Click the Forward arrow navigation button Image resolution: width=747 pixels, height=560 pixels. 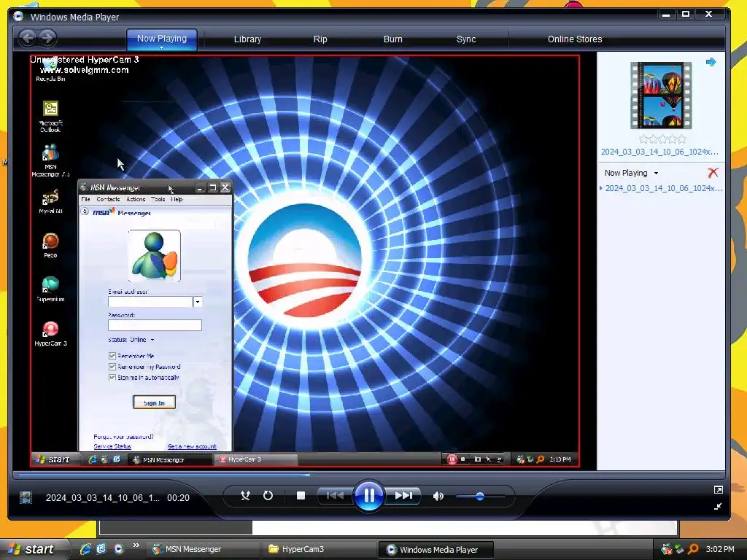[x=47, y=38]
